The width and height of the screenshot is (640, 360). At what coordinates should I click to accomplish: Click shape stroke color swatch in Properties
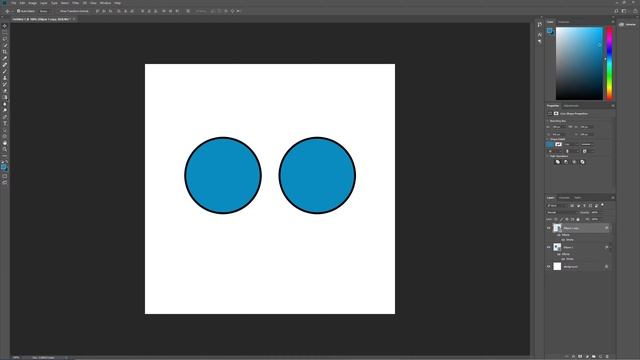[558, 144]
